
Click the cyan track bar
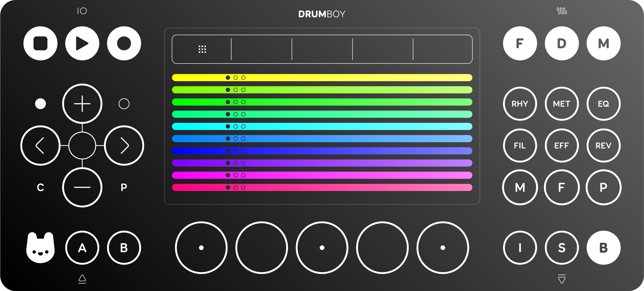coord(322,127)
